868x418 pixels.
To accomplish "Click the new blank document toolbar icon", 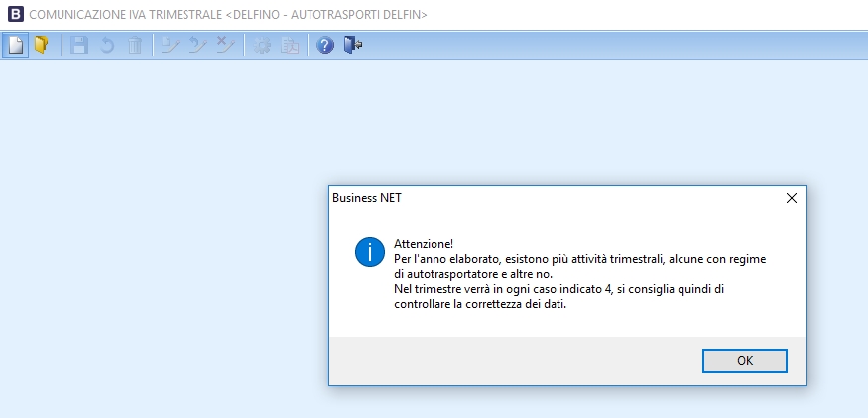I will pos(15,46).
